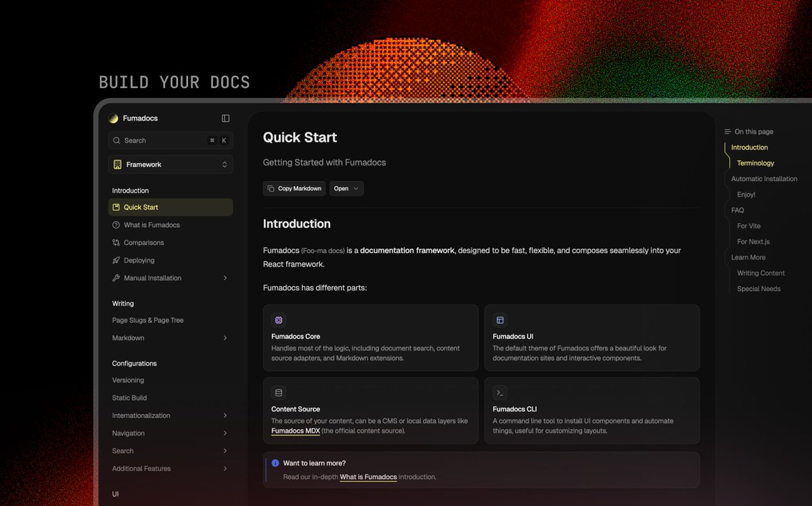Image resolution: width=812 pixels, height=506 pixels.
Task: Open the Open dropdown menu
Action: click(x=346, y=189)
